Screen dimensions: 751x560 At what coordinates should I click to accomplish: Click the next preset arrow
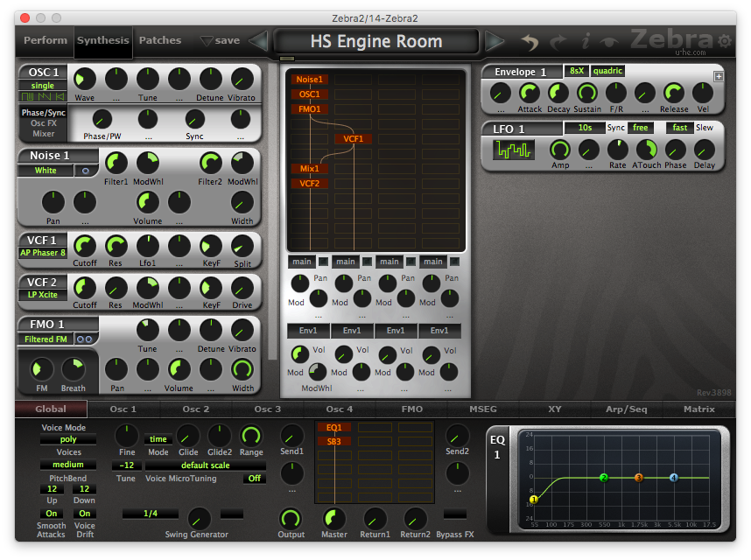(x=495, y=40)
